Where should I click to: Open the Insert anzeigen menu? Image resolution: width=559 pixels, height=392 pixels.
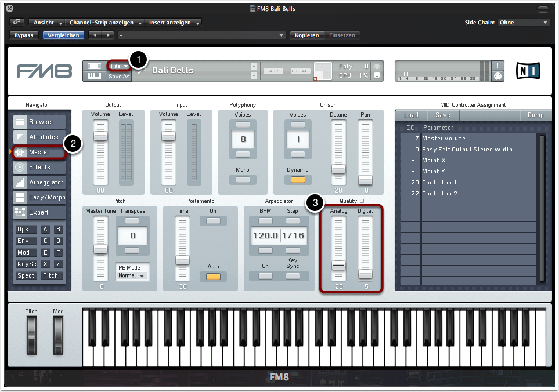(174, 23)
